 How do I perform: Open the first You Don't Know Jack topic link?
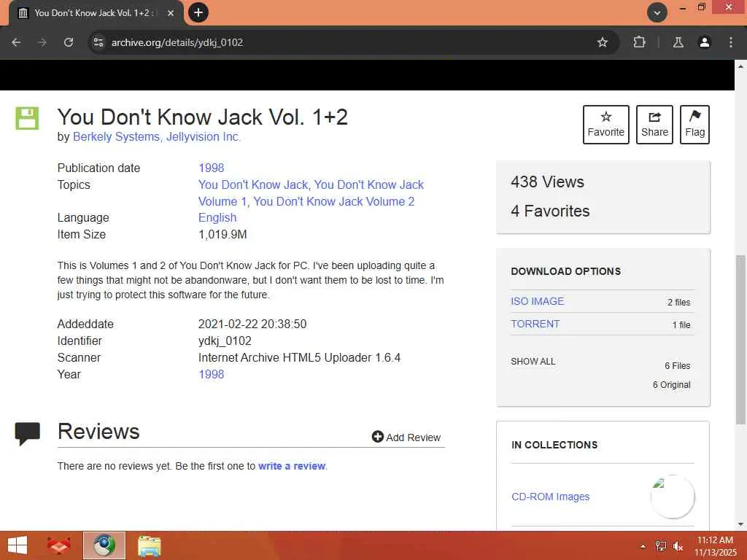tap(253, 184)
